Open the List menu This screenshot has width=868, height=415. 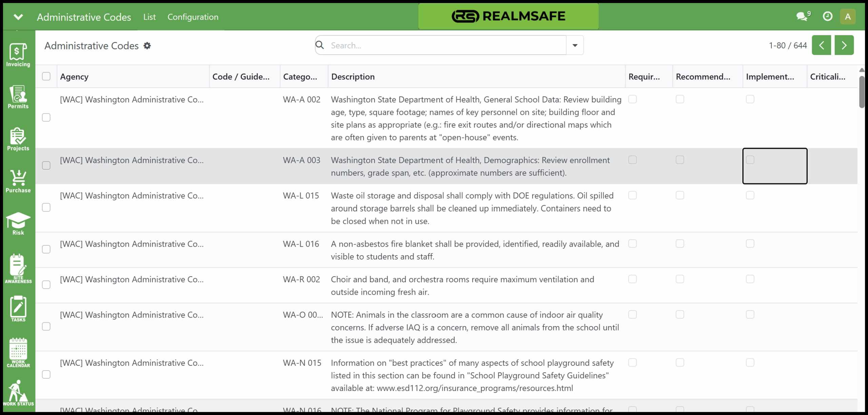(149, 17)
